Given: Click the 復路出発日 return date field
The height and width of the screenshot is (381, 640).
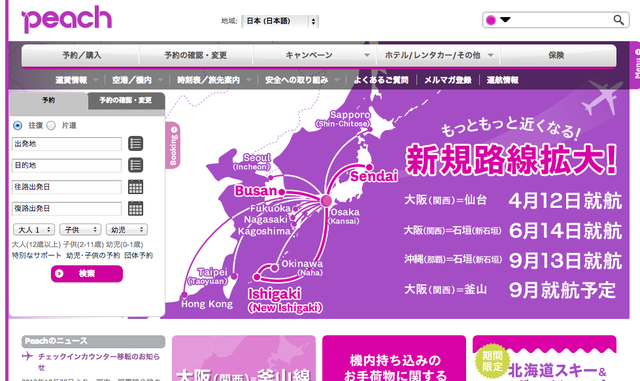Looking at the screenshot, I should tap(67, 209).
